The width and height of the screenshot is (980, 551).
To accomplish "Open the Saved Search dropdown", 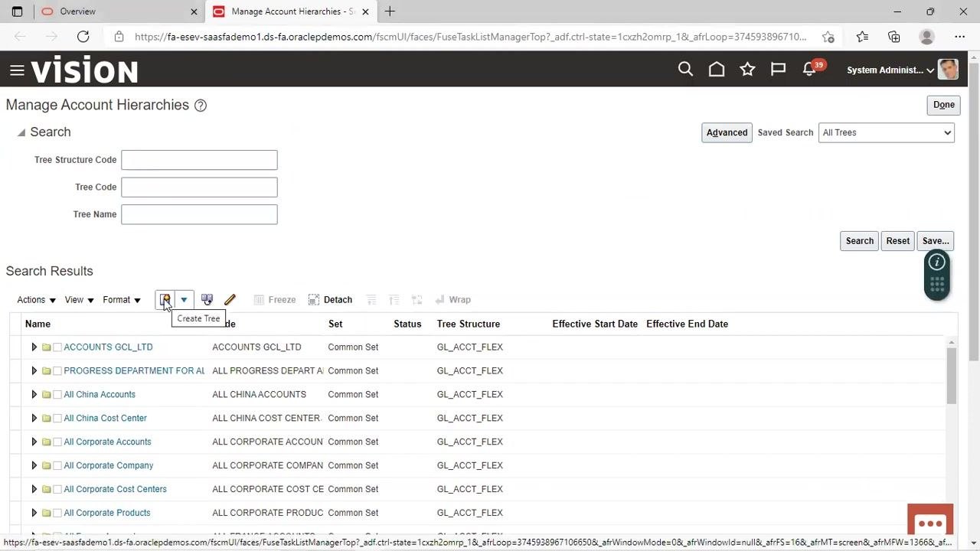I will (886, 132).
